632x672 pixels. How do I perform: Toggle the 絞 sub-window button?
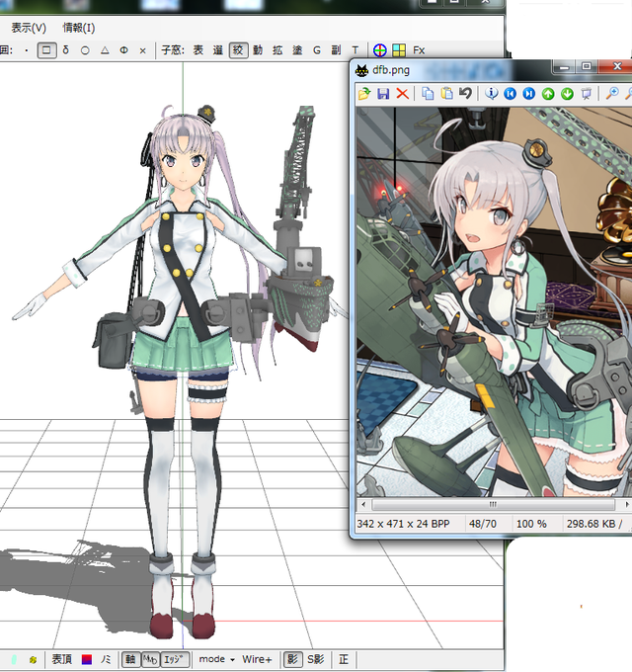click(x=239, y=50)
